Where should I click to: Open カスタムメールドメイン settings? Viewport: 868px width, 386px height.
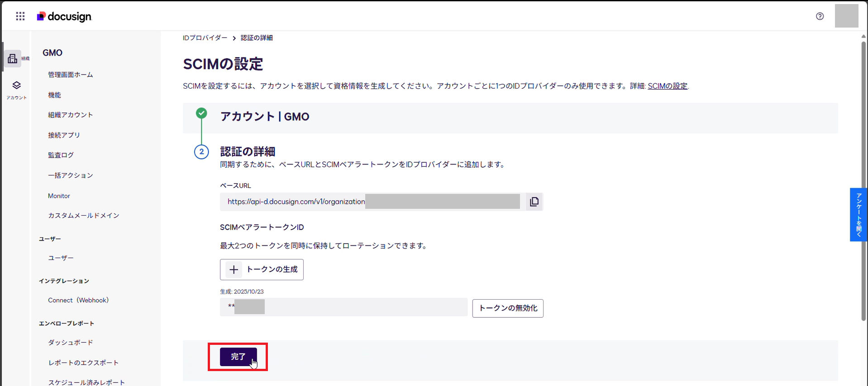[x=84, y=216]
